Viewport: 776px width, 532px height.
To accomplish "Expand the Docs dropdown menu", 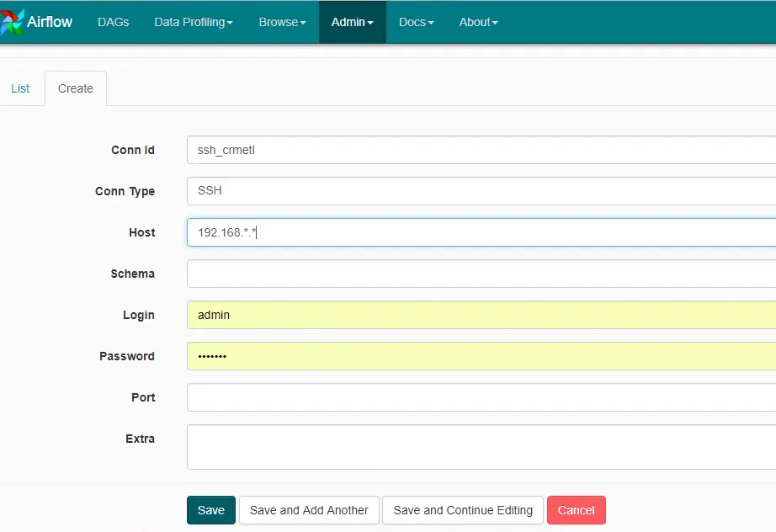I will point(417,22).
